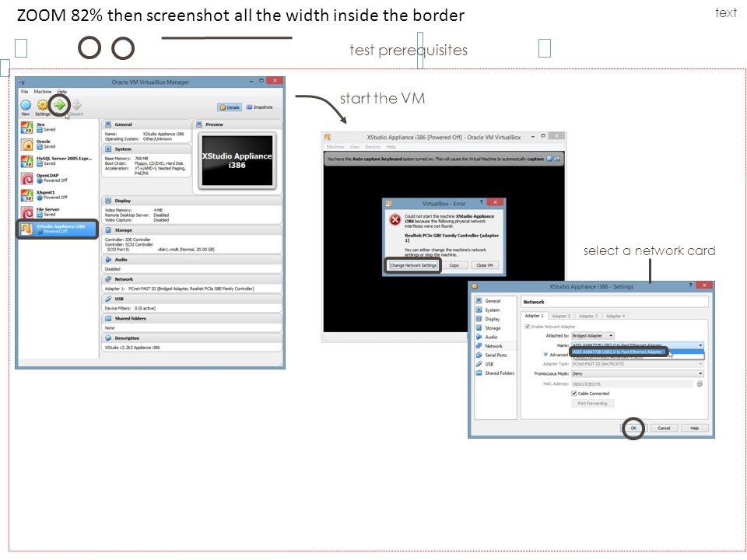Open the Attached to Bridged Adapter dropdown
Viewport: 747px width, 560px height.
593,336
